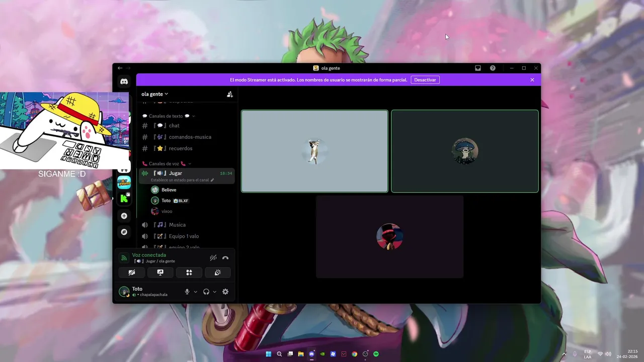Join the Musica voice channel
This screenshot has height=362, width=644.
pyautogui.click(x=187, y=225)
